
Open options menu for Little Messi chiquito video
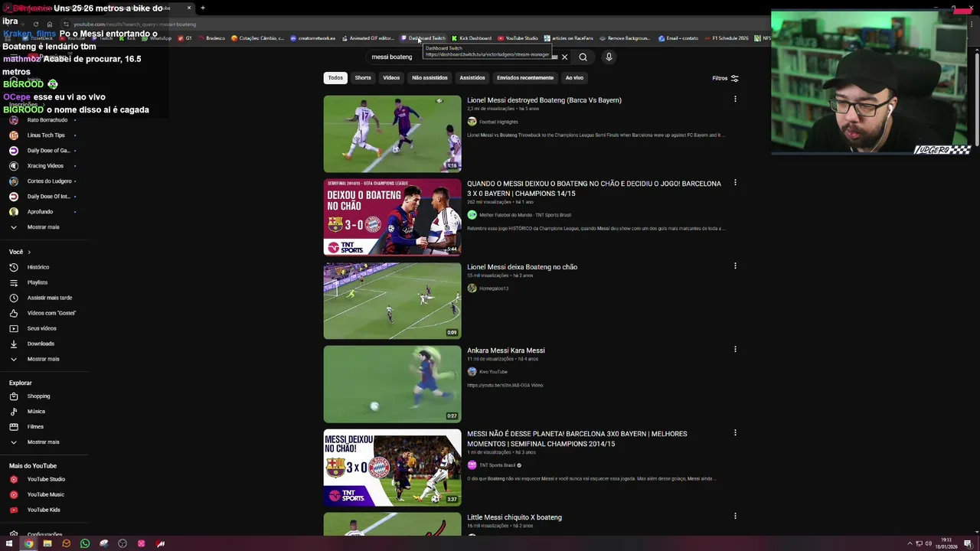tap(735, 517)
